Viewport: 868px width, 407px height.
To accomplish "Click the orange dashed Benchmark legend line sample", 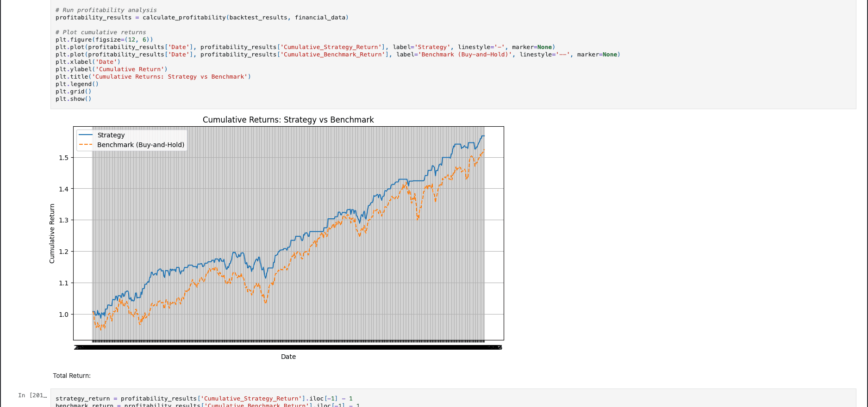I will (86, 145).
